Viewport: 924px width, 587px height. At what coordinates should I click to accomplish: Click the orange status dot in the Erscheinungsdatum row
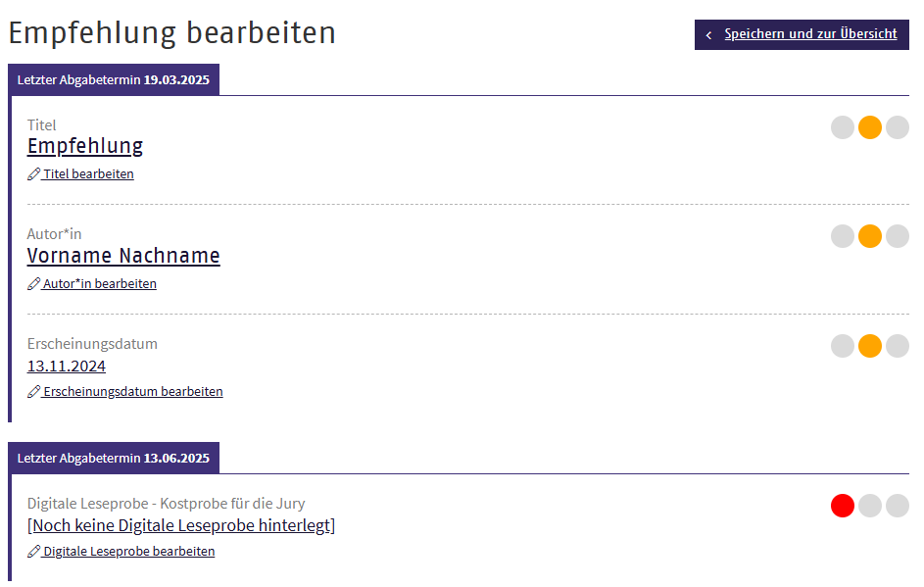[870, 346]
